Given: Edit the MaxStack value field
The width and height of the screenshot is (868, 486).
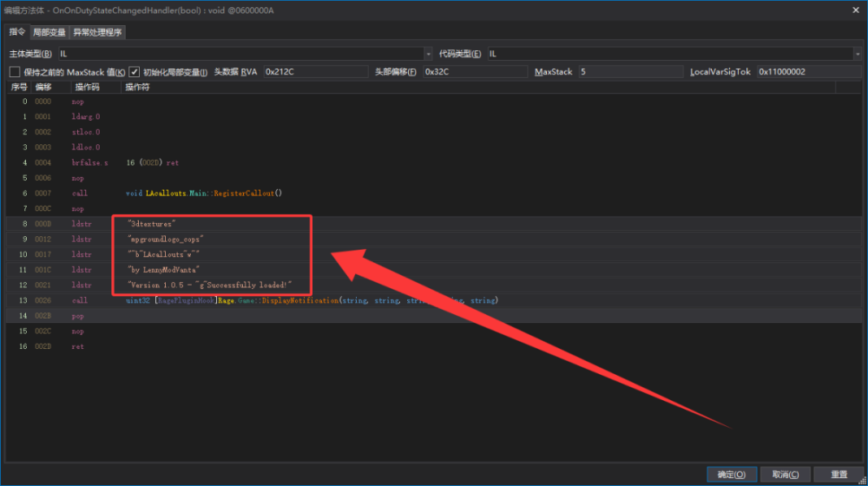Looking at the screenshot, I should click(x=630, y=72).
